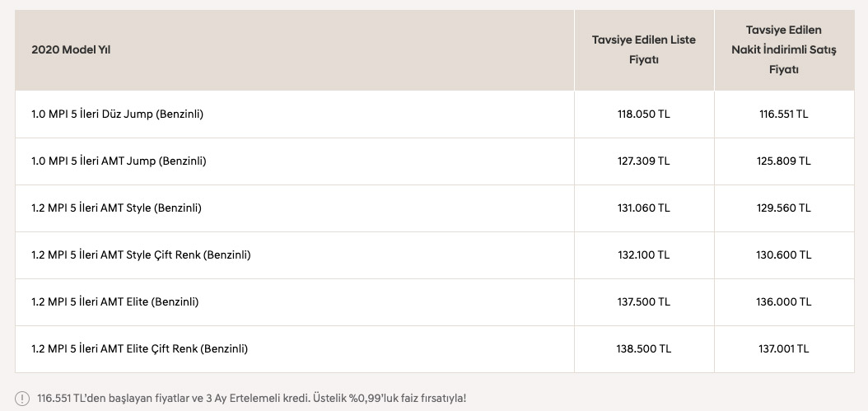This screenshot has height=411, width=868.
Task: Click the 130.600 TL cash discounted price
Action: (783, 255)
